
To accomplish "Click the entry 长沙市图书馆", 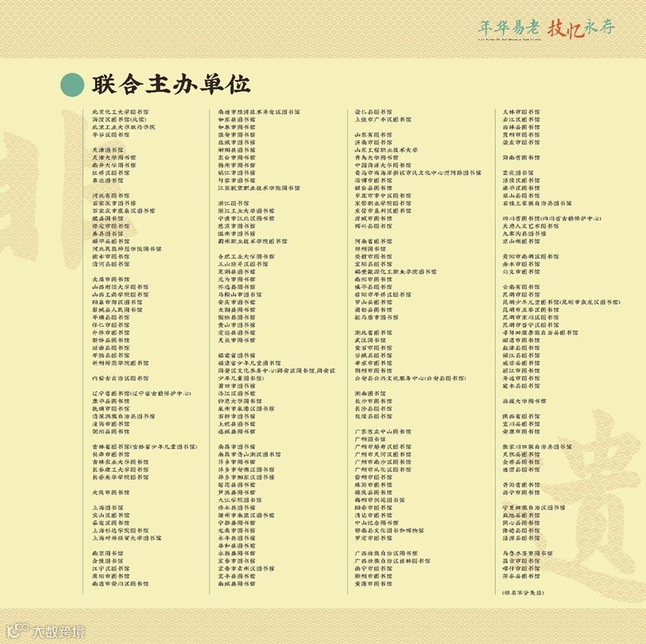I will click(373, 401).
